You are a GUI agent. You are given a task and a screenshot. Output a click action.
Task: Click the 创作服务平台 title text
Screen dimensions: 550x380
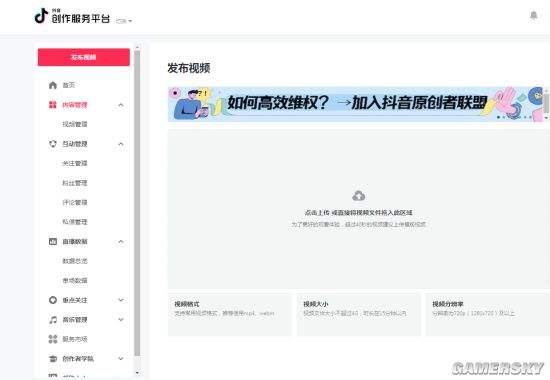[81, 19]
